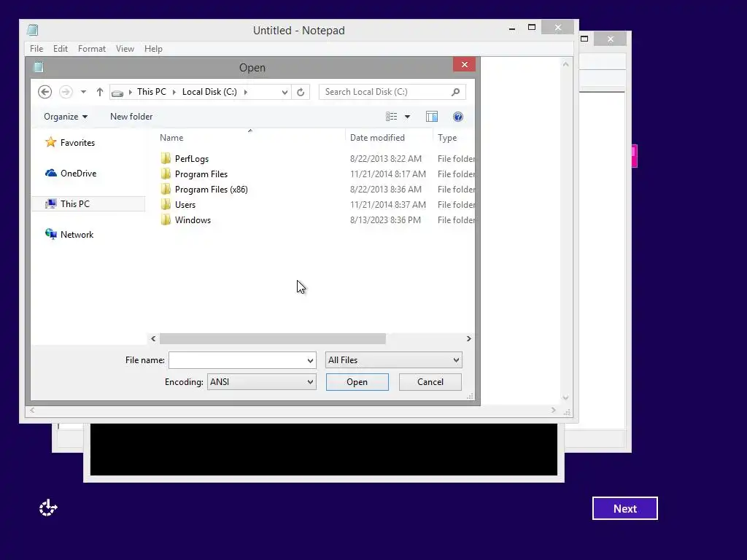Click right arrow of file list scrollbar
This screenshot has width=747, height=560.
(x=469, y=338)
